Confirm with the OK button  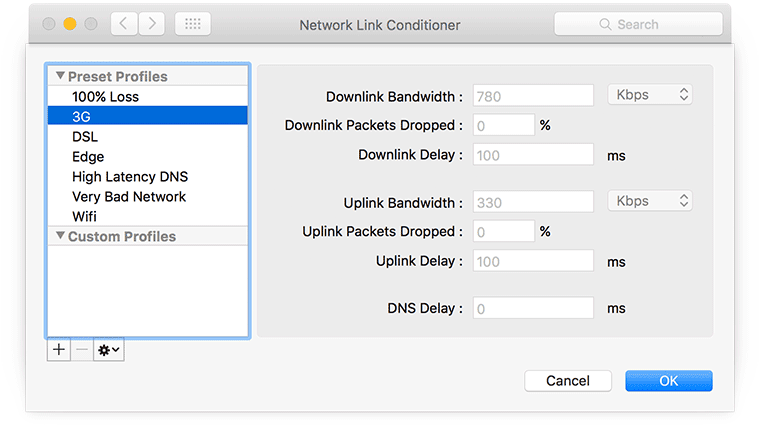pos(668,381)
